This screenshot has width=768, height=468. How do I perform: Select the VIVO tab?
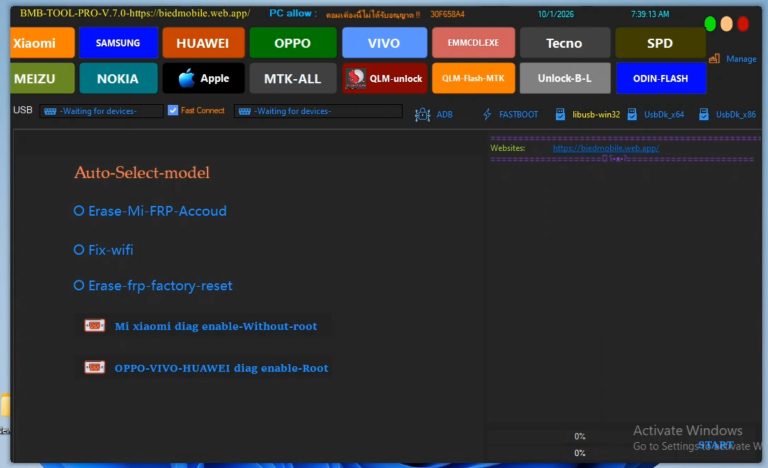coord(384,43)
